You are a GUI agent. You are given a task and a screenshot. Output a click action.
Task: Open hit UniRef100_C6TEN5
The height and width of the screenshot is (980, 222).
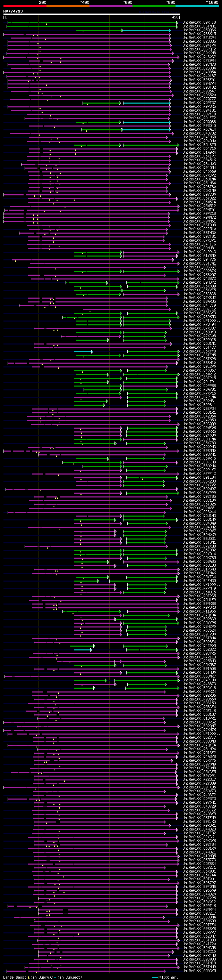click(x=199, y=355)
